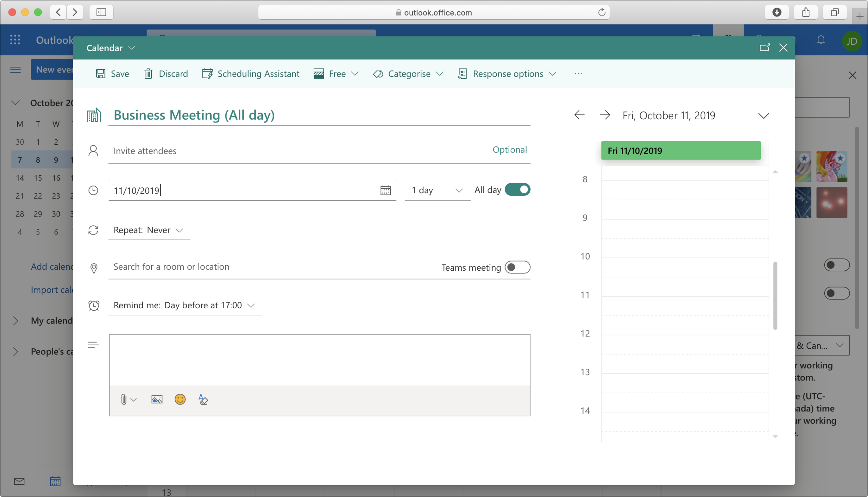Open the Categorise menu
868x497 pixels.
pyautogui.click(x=408, y=74)
